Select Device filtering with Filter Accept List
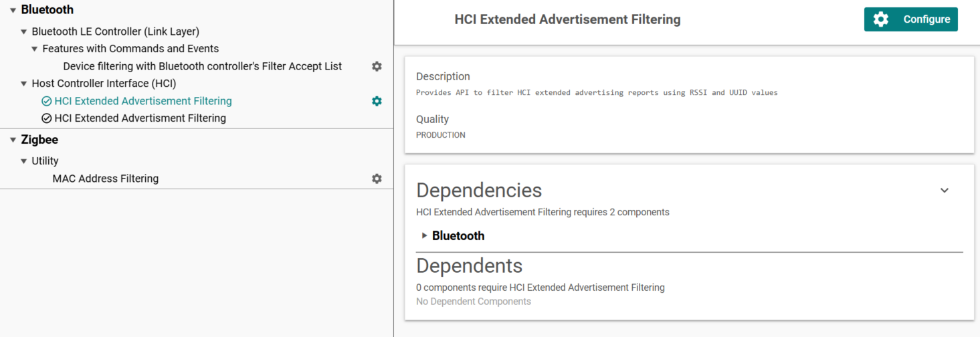The image size is (980, 337). (x=203, y=66)
